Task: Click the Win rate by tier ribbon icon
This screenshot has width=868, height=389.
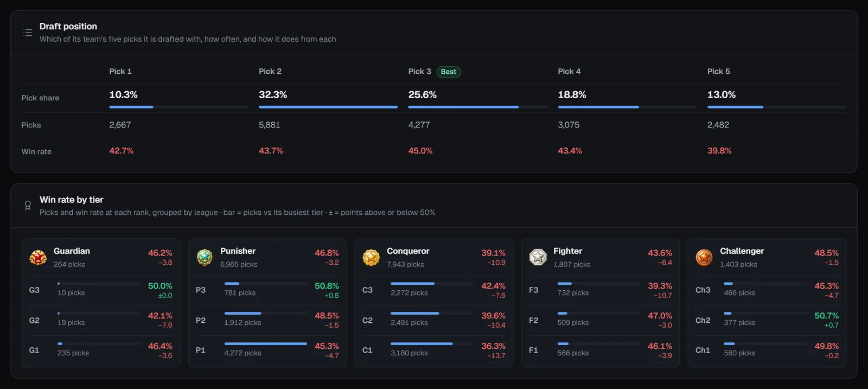Action: (x=28, y=206)
